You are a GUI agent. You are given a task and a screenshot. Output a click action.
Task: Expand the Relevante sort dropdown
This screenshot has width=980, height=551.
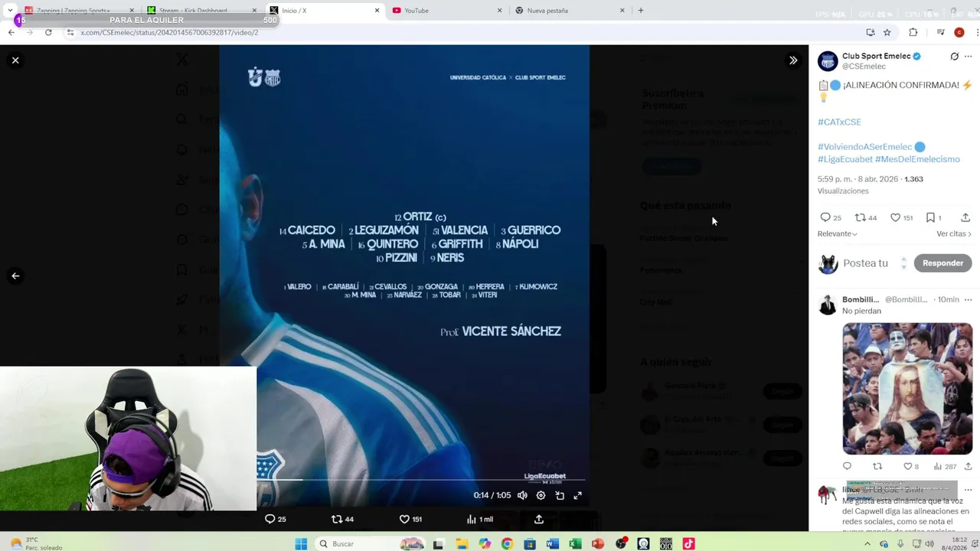tap(837, 233)
